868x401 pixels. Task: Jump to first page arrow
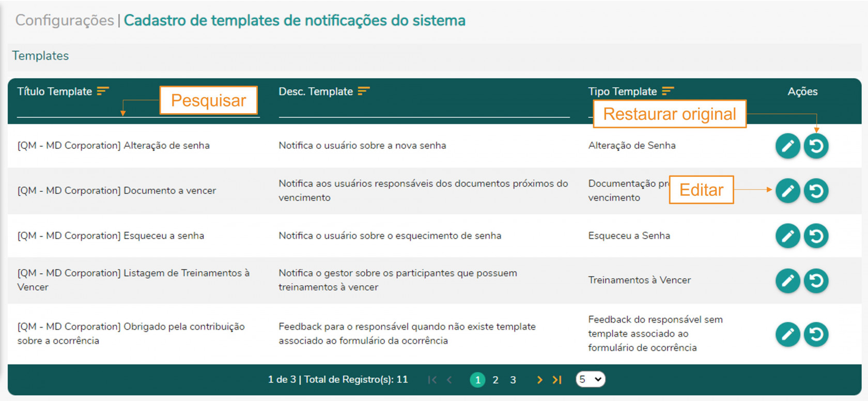432,380
